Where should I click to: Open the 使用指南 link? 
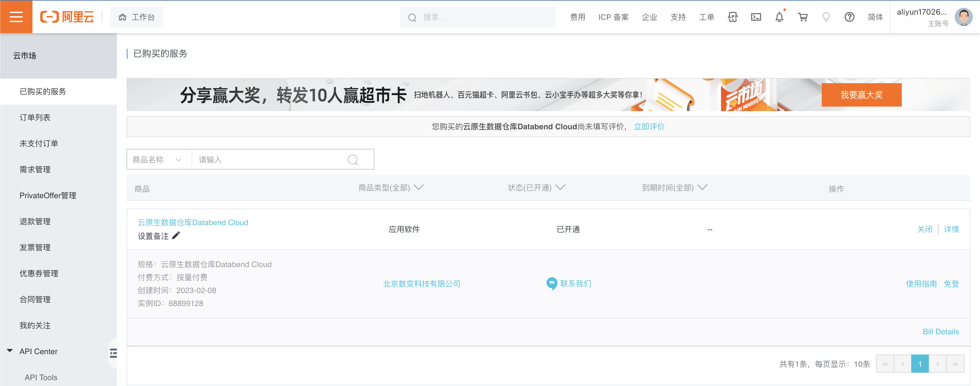[921, 284]
